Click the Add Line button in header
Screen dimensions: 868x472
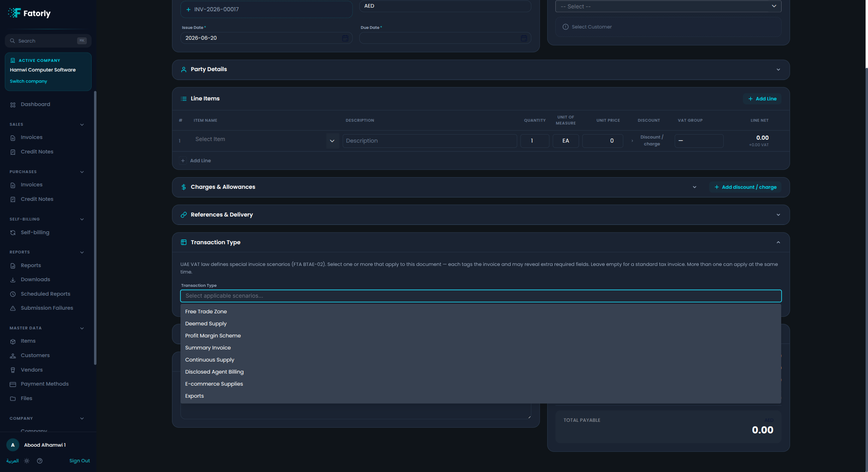762,99
